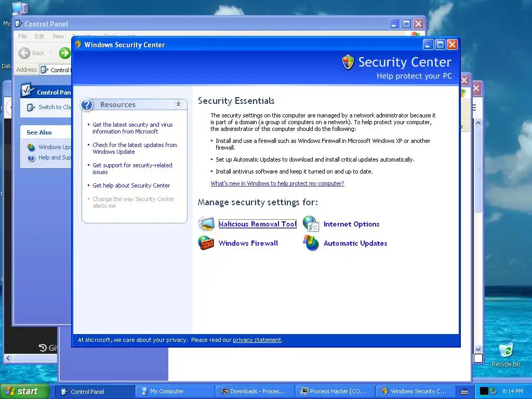
Task: Switch to Control Panel taskbar button
Action: pyautogui.click(x=95, y=392)
